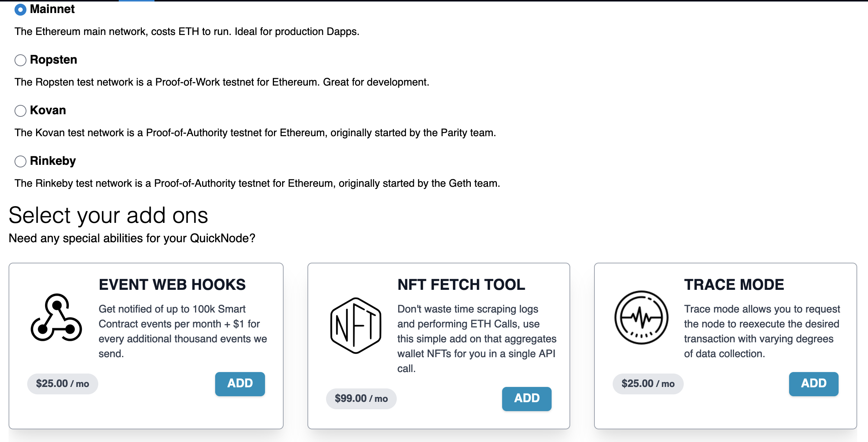Image resolution: width=868 pixels, height=442 pixels.
Task: Click the NFT FETCH TOOL heading
Action: coord(461,285)
